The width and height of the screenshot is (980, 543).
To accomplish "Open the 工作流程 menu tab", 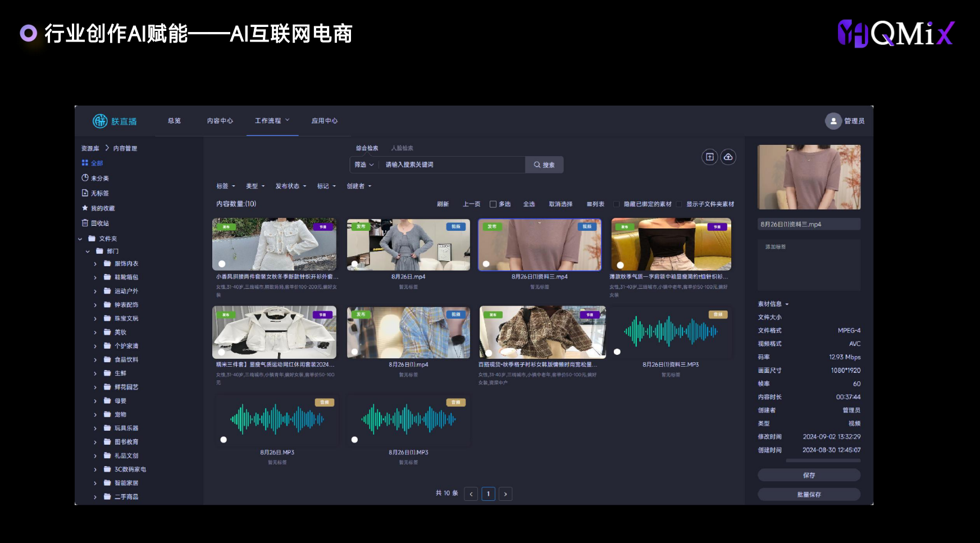I will pos(272,121).
